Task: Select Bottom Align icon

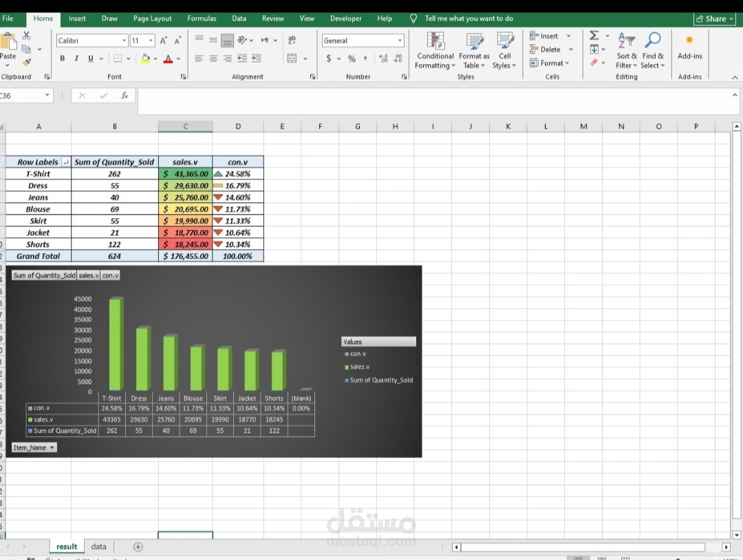Action: coord(228,41)
